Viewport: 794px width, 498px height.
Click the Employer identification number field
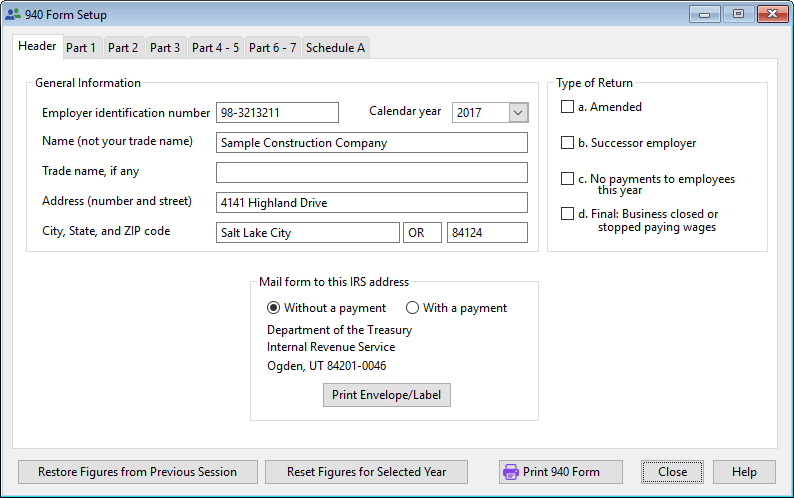point(277,113)
